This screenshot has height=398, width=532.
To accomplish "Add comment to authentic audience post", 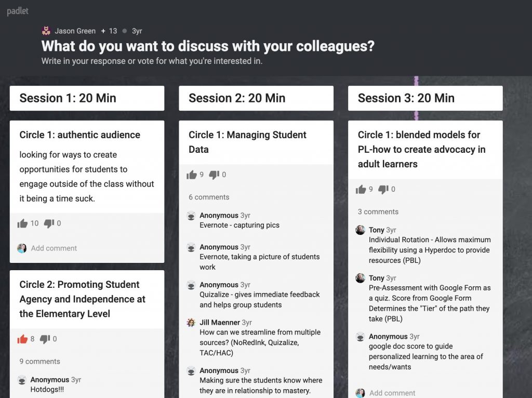I will pyautogui.click(x=54, y=248).
